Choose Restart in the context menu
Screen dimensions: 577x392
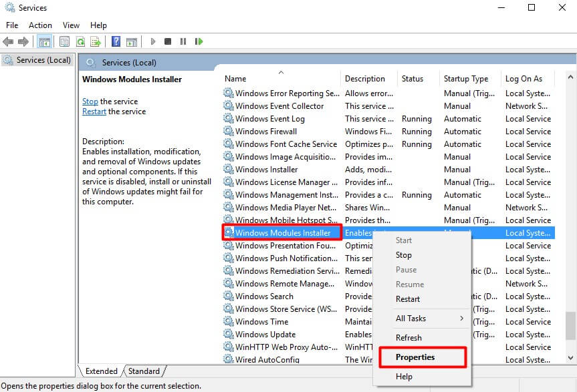pyautogui.click(x=423, y=299)
